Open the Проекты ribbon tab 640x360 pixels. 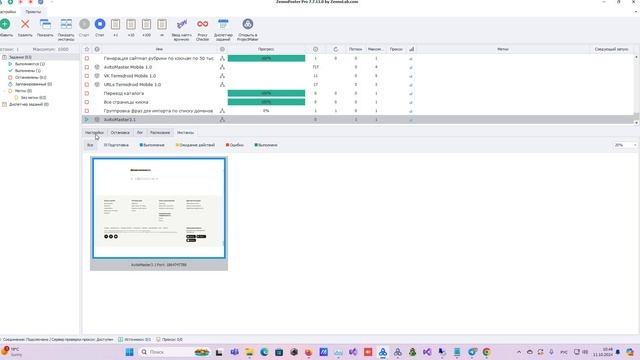click(x=33, y=12)
